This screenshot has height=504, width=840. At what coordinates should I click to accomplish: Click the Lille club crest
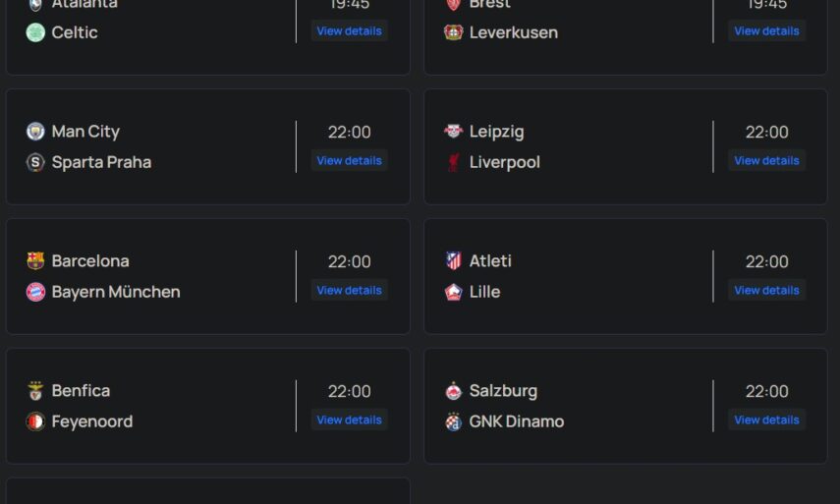pyautogui.click(x=453, y=292)
